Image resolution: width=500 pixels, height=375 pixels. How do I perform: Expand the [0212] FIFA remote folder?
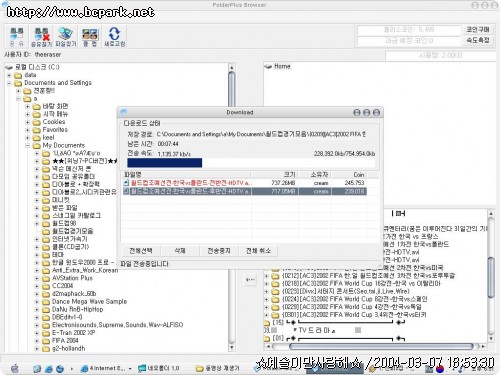(266, 276)
